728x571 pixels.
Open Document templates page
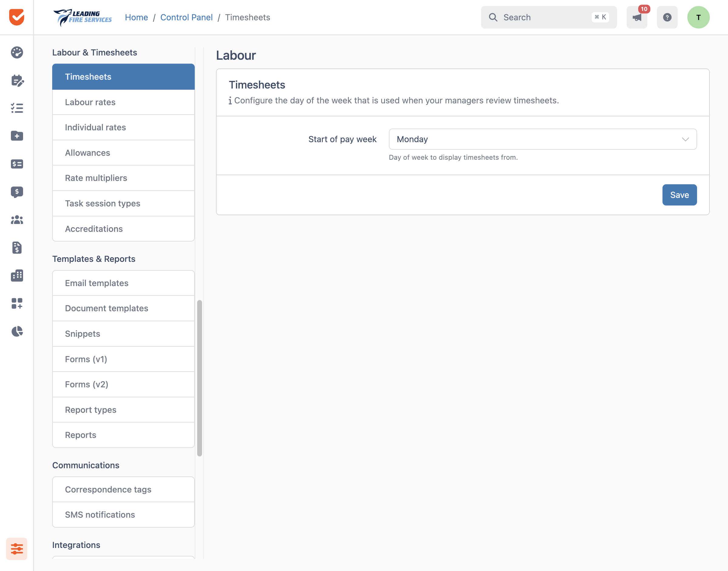point(123,308)
